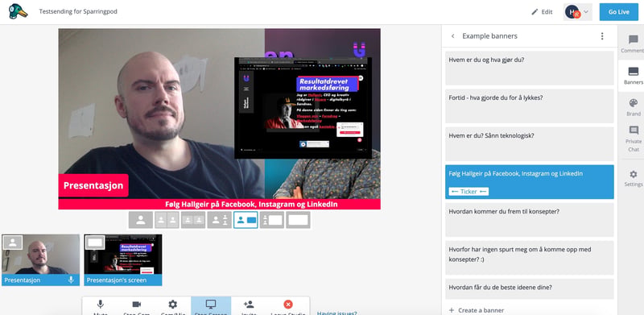Solo Presentasjon's screen via its corner icon

click(x=95, y=242)
